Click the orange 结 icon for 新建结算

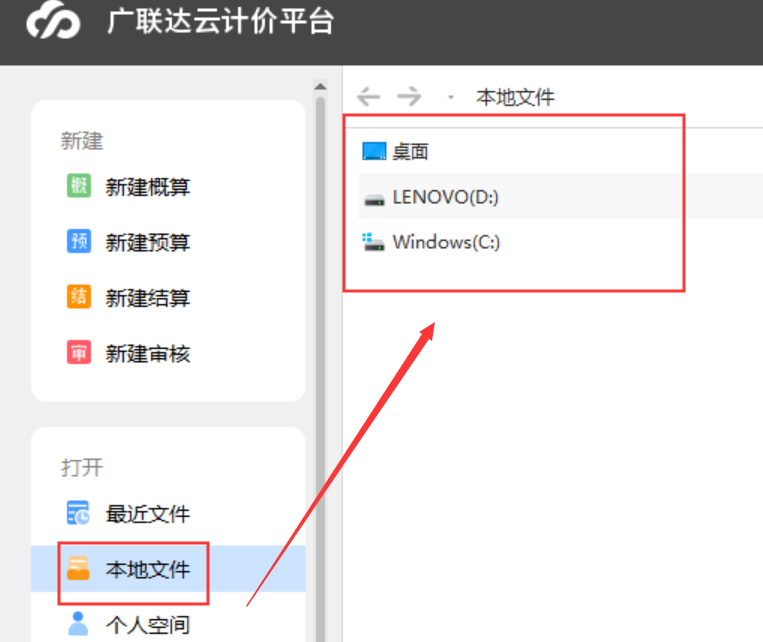(79, 297)
